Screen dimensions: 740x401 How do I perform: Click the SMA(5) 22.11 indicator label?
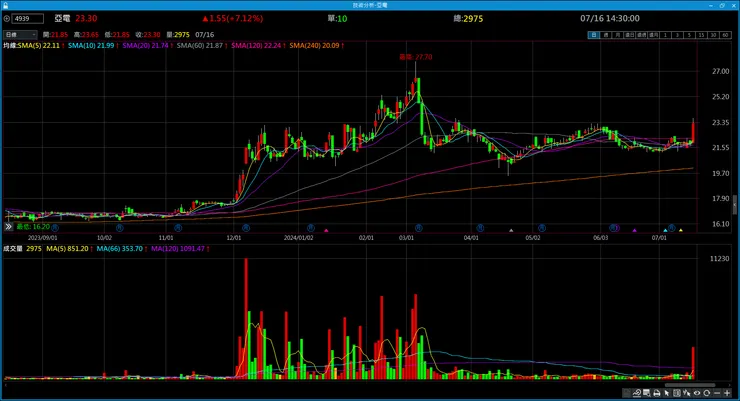pos(39,46)
